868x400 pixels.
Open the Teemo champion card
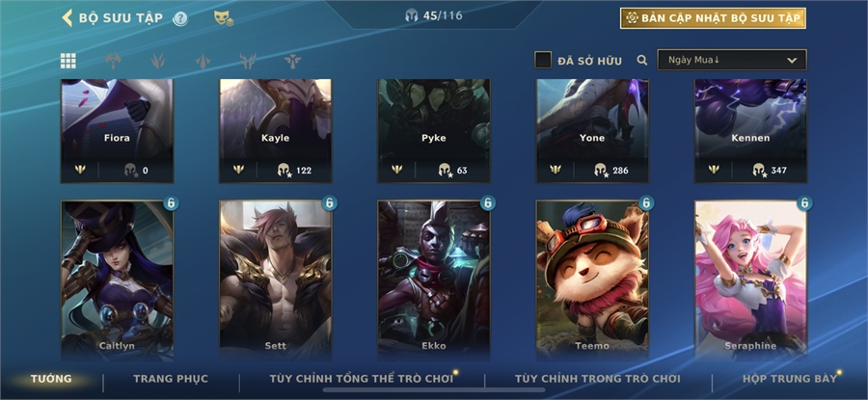point(592,280)
